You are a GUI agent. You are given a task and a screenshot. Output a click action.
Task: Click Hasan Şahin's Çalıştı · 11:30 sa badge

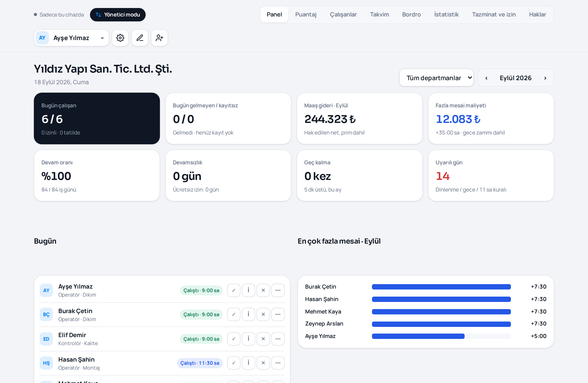tap(200, 363)
